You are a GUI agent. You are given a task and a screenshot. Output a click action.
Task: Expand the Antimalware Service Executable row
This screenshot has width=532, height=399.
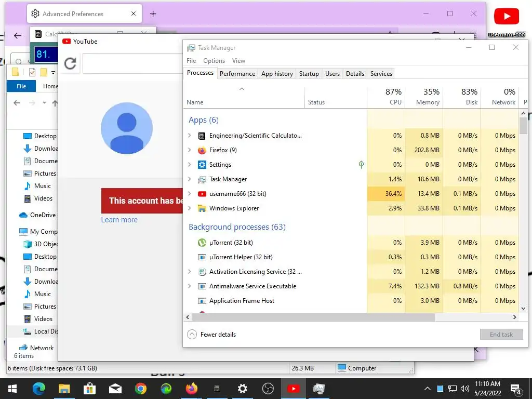pos(190,286)
